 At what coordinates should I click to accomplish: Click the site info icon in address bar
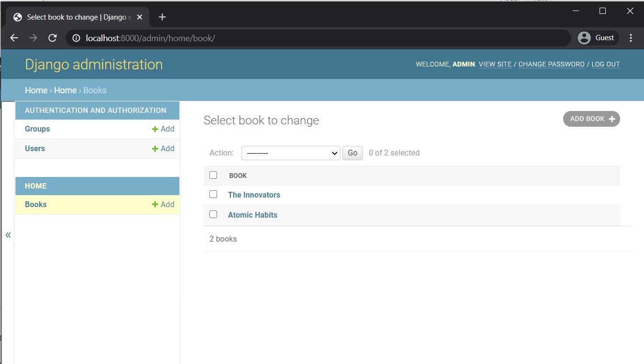coord(76,38)
